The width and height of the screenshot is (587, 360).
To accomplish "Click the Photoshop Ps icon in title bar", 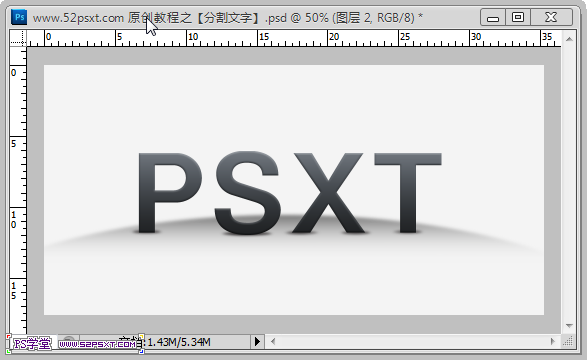I will [19, 17].
